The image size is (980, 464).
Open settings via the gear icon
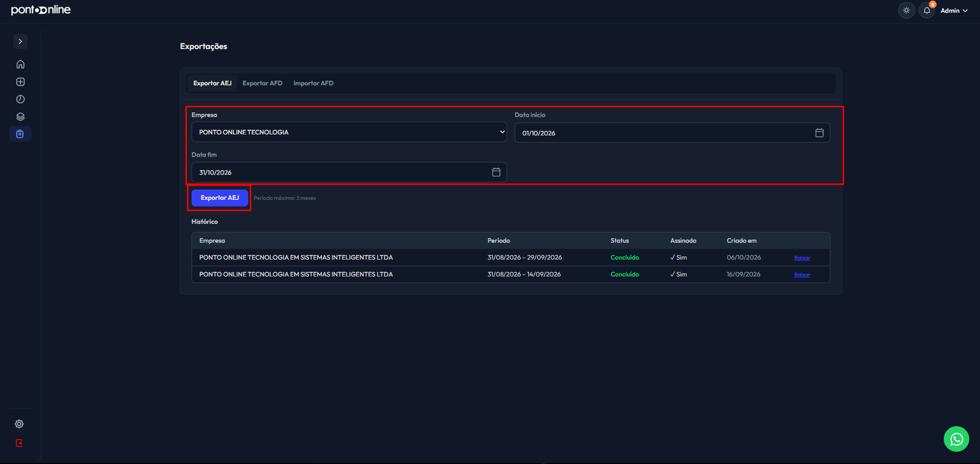[20, 424]
